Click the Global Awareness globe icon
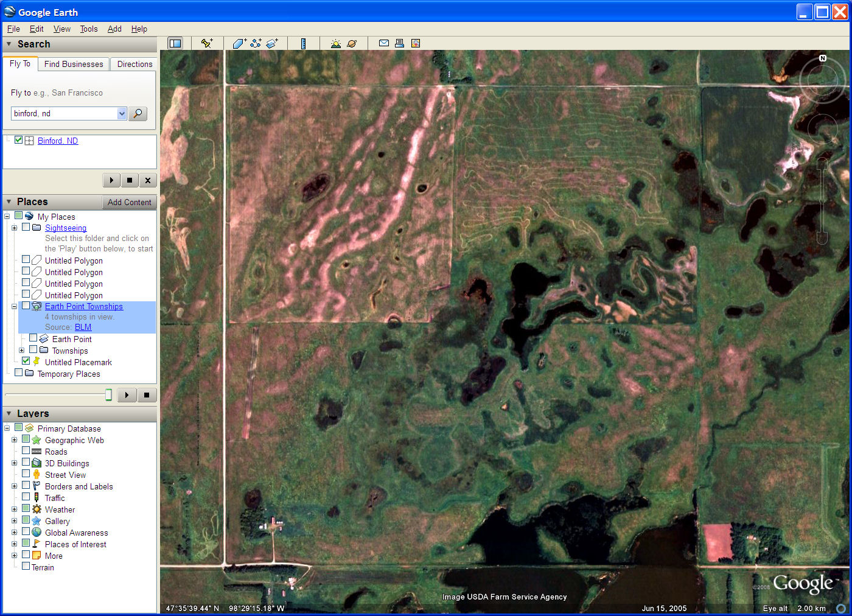The image size is (852, 616). (x=37, y=533)
